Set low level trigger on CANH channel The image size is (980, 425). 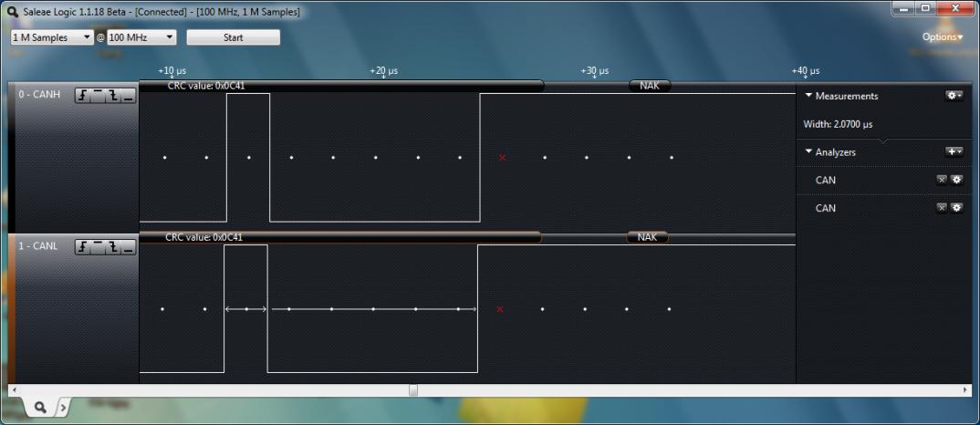pos(128,96)
